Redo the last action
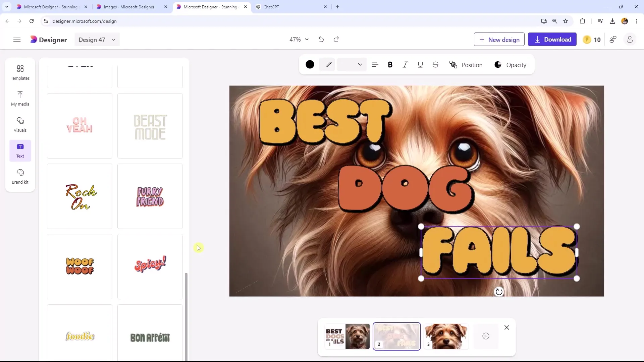Image resolution: width=644 pixels, height=362 pixels. 336,40
